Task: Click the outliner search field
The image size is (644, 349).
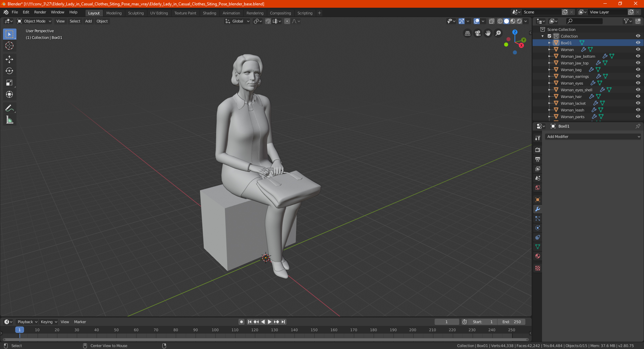Action: coord(584,21)
